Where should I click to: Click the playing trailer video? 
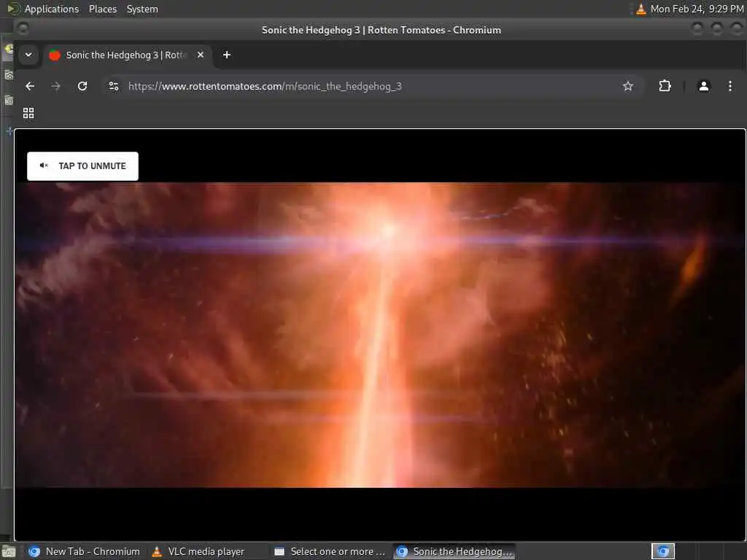(379, 335)
